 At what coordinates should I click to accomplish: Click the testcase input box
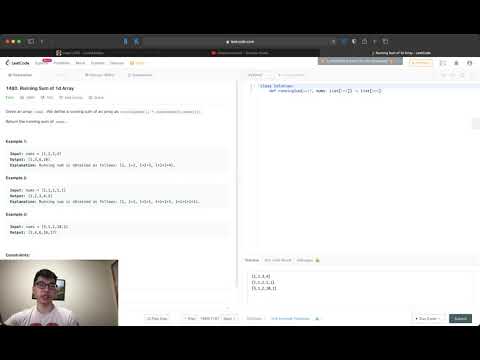coord(359,287)
